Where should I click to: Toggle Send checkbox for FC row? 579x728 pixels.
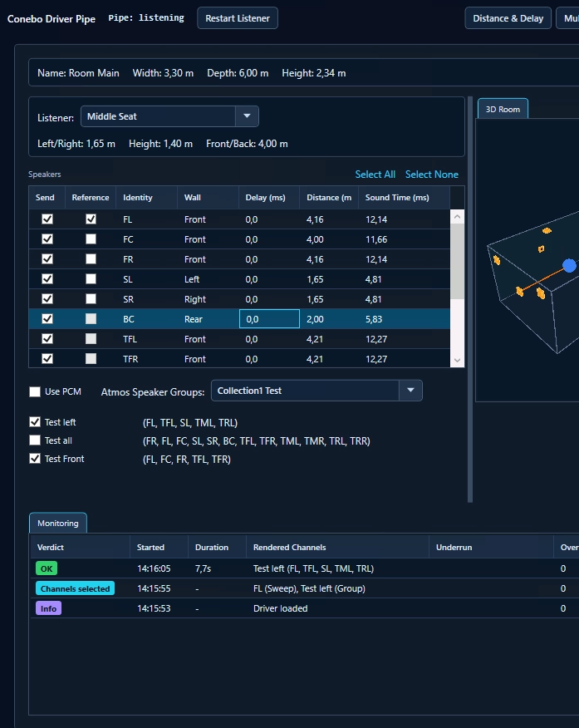click(47, 239)
